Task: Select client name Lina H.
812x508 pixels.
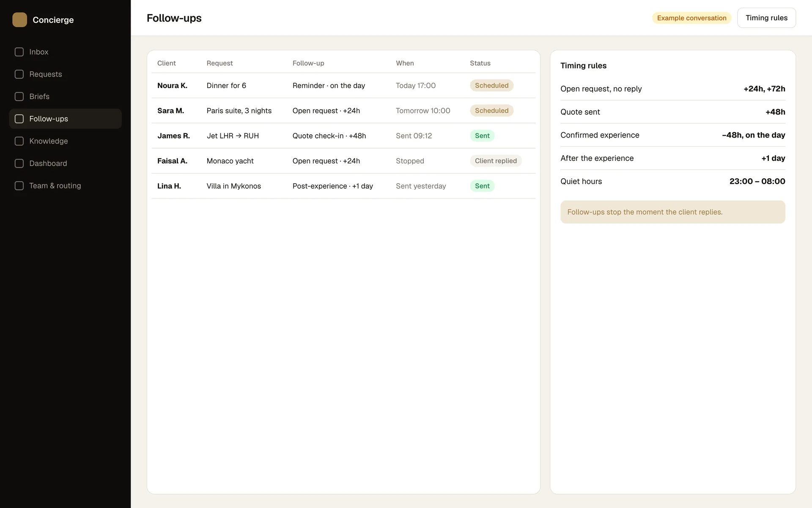Action: point(169,186)
